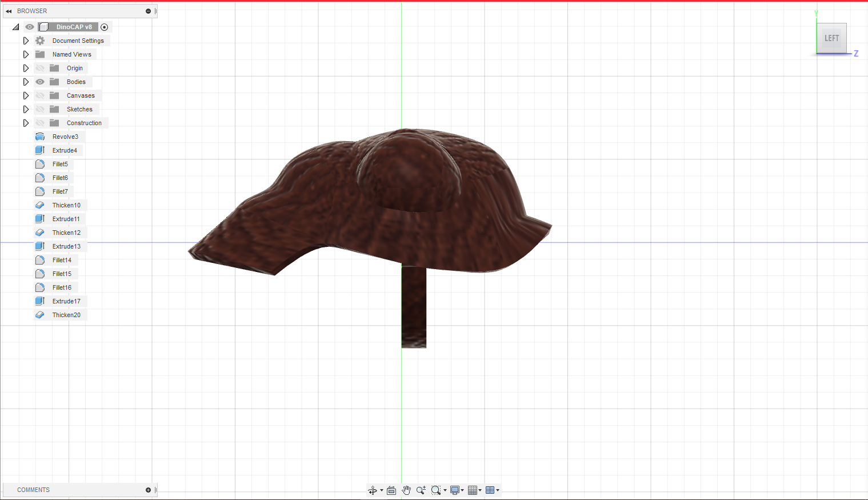The width and height of the screenshot is (868, 500).
Task: Activate DinoCAP v8 component radio button
Action: click(x=105, y=27)
